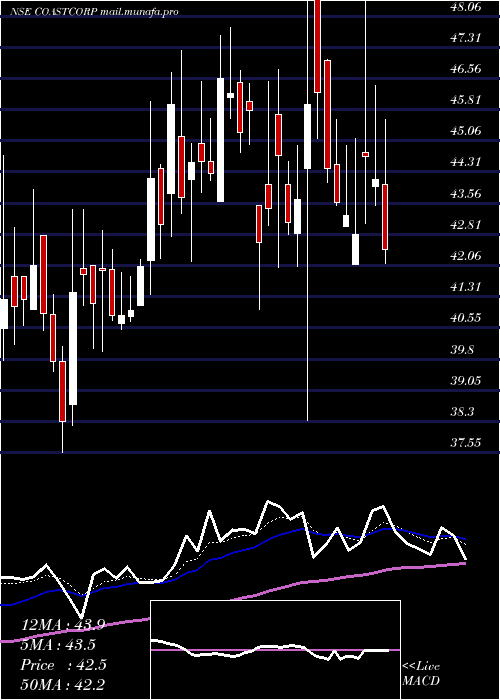The height and width of the screenshot is (700, 500).
Task: Click the 38.3 price axis label
Action: point(463,412)
